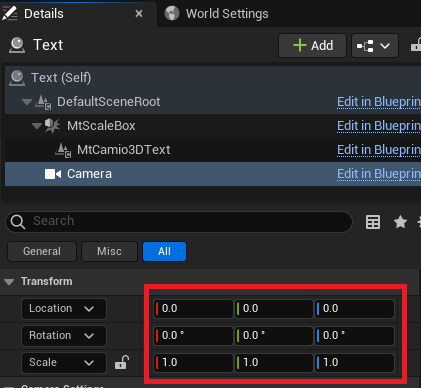Click the Scale Z value field

pos(355,363)
